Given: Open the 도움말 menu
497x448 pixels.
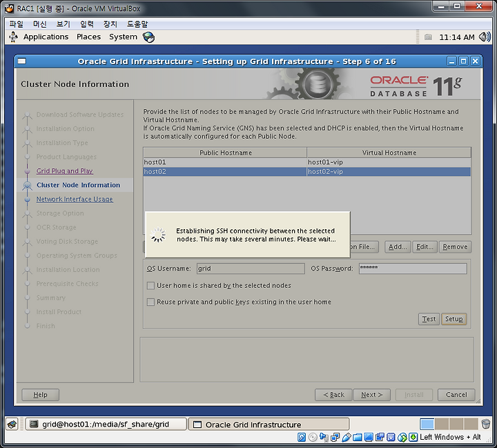Looking at the screenshot, I should 137,24.
